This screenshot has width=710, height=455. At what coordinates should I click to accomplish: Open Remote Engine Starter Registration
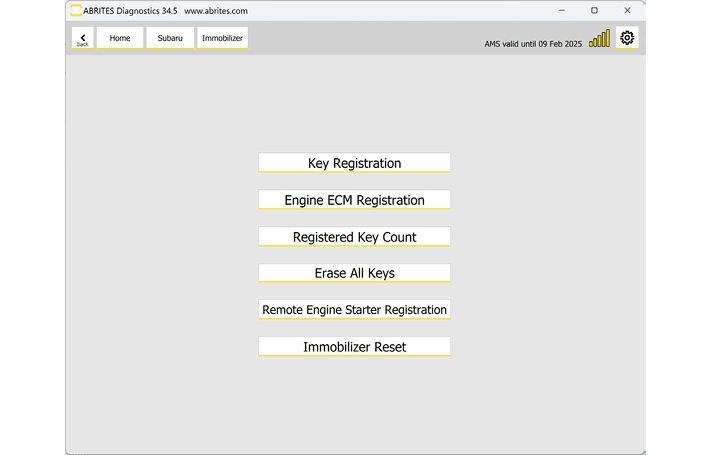point(354,310)
